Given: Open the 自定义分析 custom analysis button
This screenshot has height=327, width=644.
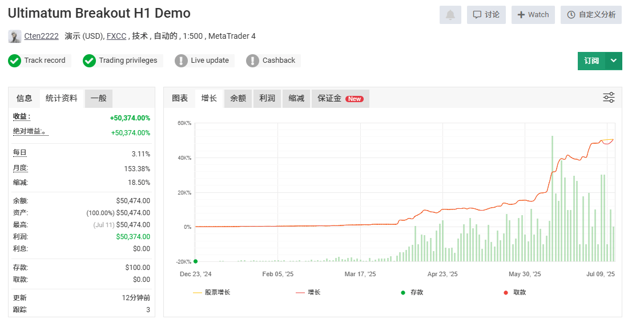Looking at the screenshot, I should tap(591, 15).
